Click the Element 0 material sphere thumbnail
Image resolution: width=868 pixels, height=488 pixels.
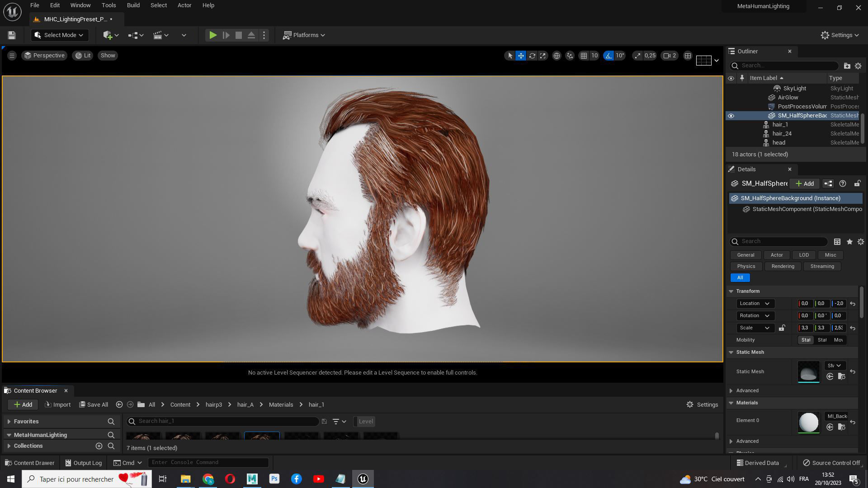pos(808,422)
